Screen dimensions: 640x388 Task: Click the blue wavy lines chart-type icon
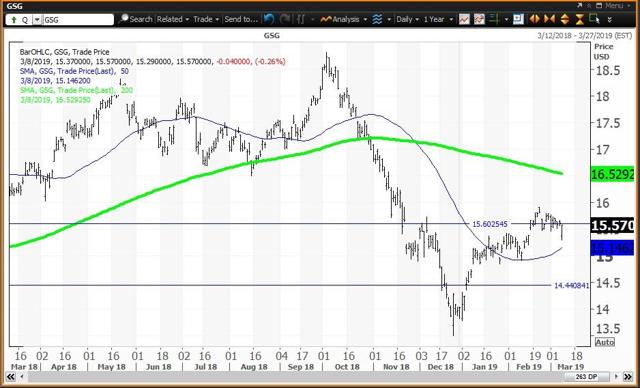(x=378, y=19)
